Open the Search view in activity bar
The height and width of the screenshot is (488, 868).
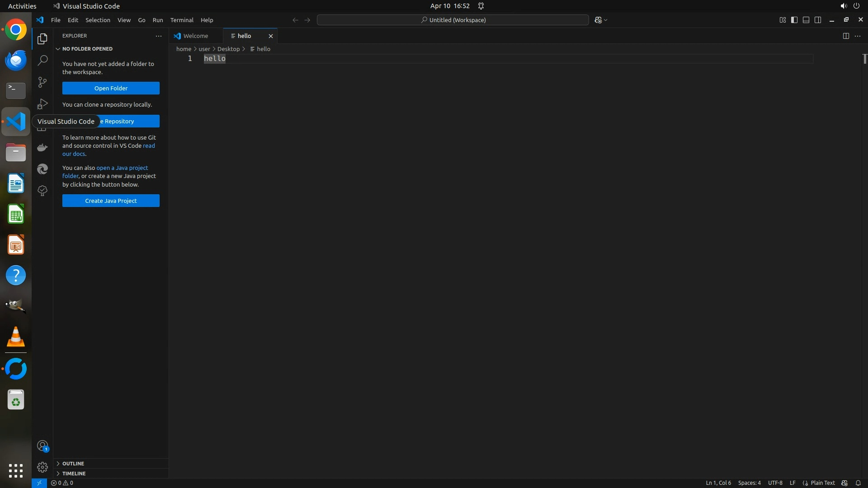tap(42, 60)
